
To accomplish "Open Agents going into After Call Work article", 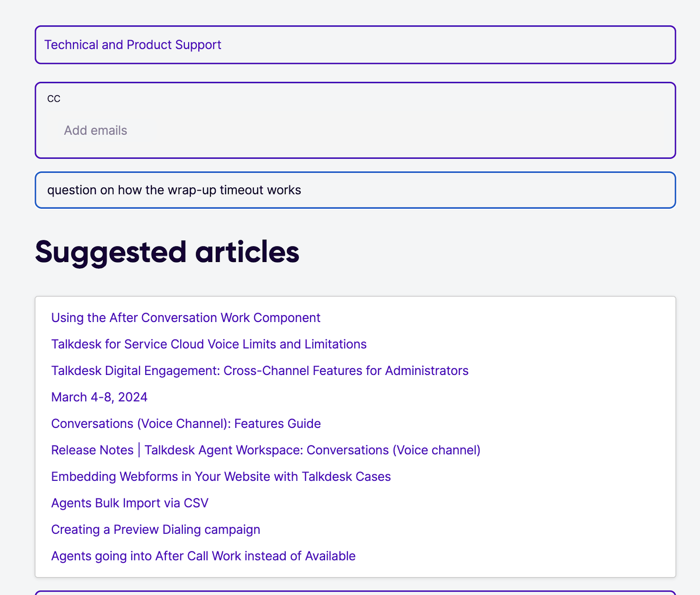I will pyautogui.click(x=203, y=556).
